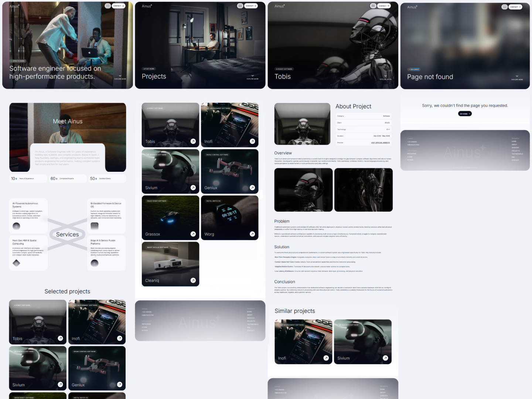
Task: Click the Ainus logo on the Tobis page header
Action: pos(280,6)
